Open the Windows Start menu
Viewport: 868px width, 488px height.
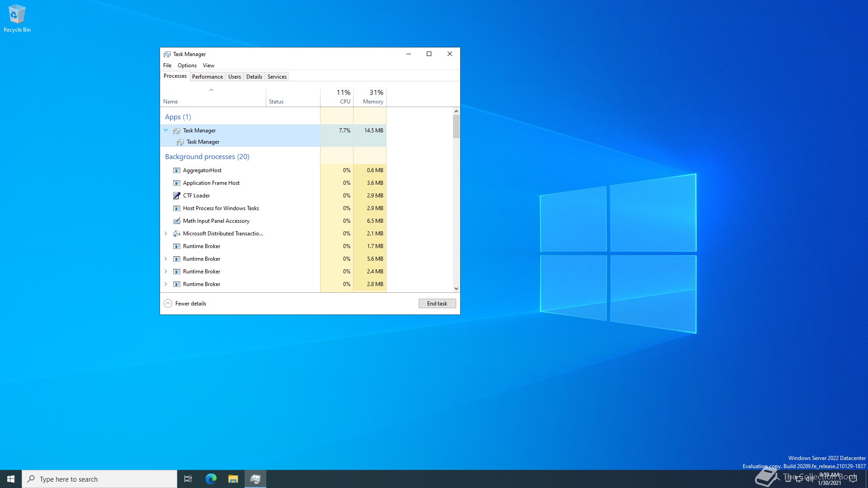click(x=11, y=479)
